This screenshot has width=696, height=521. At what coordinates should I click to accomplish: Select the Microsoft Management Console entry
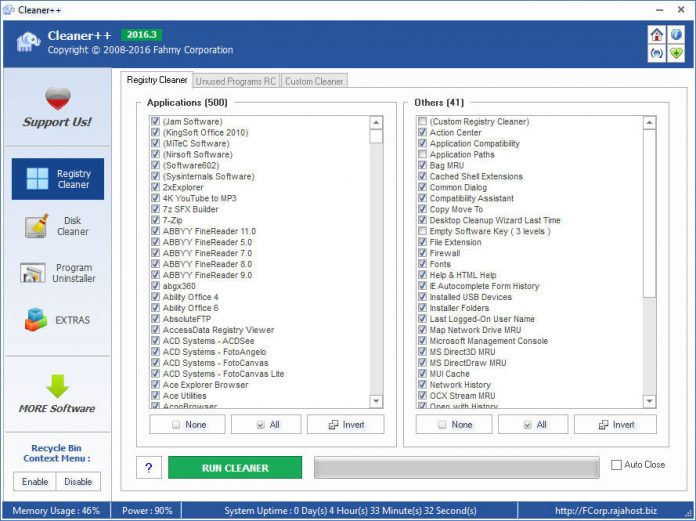[489, 341]
